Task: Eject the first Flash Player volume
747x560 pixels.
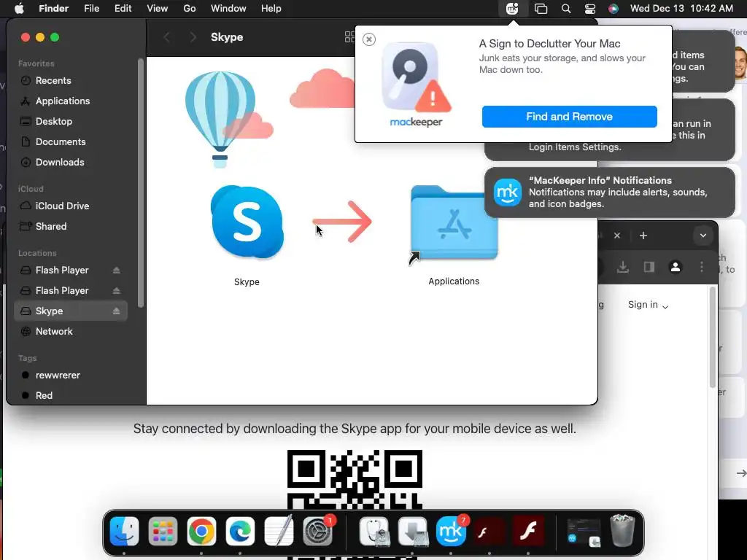Action: [116, 270]
